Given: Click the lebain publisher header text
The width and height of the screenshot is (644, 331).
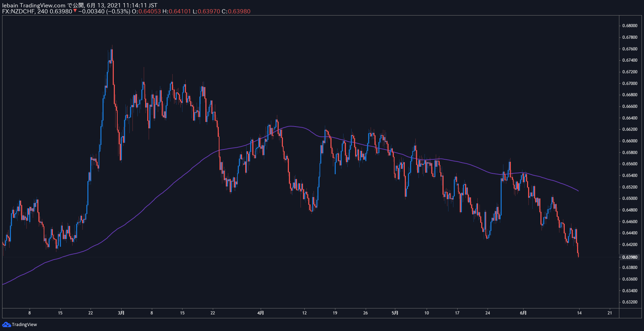Looking at the screenshot, I should coord(10,5).
